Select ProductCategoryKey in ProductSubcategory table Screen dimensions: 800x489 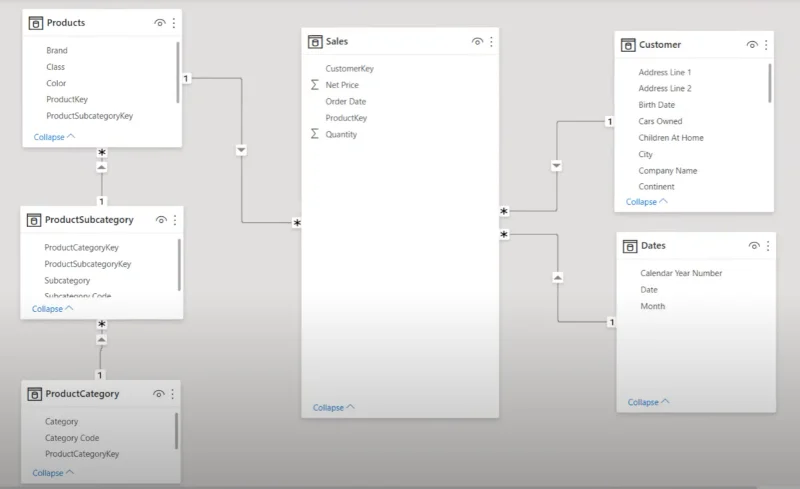(x=82, y=248)
